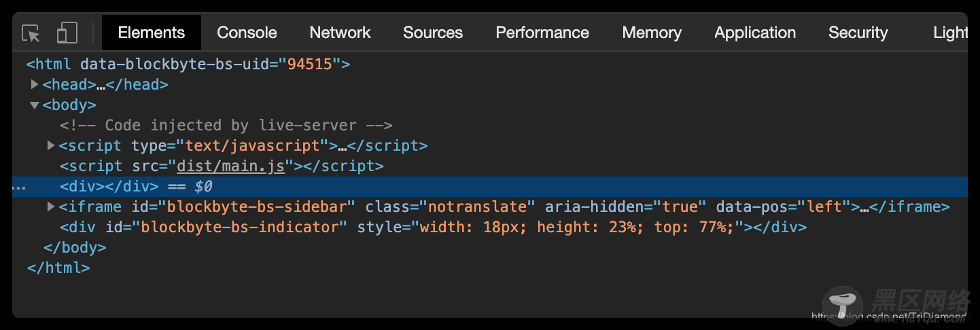Viewport: 980px width, 330px height.
Task: Click the ellipsis beside the selected div
Action: (x=20, y=187)
